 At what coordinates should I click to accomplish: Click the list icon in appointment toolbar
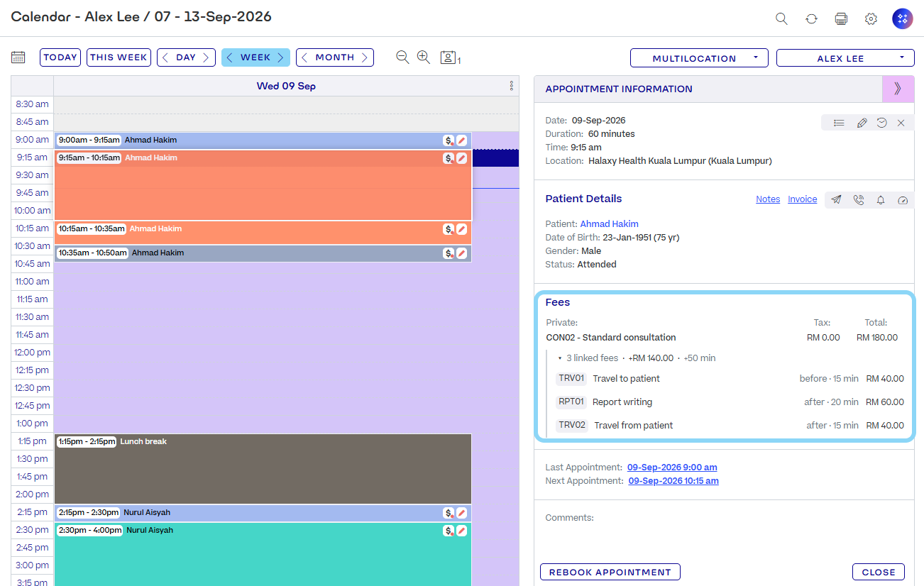point(839,123)
